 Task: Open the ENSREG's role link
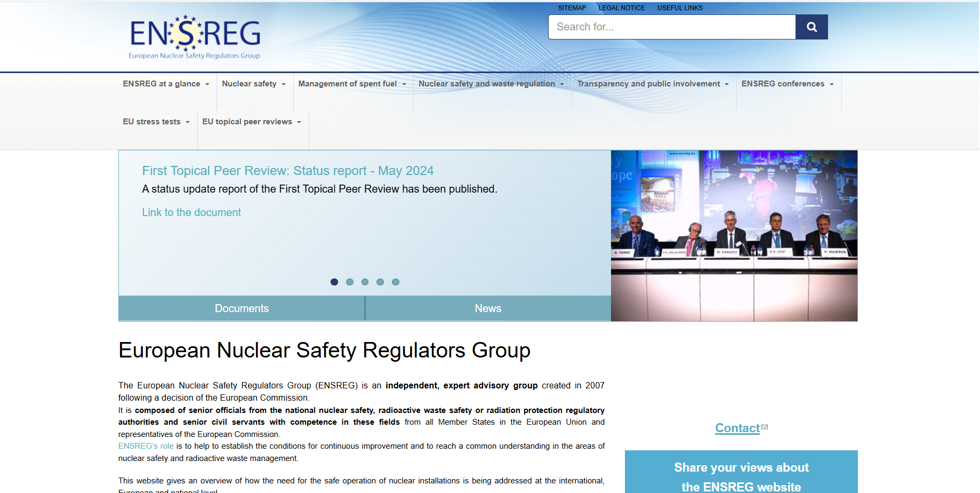[x=146, y=446]
